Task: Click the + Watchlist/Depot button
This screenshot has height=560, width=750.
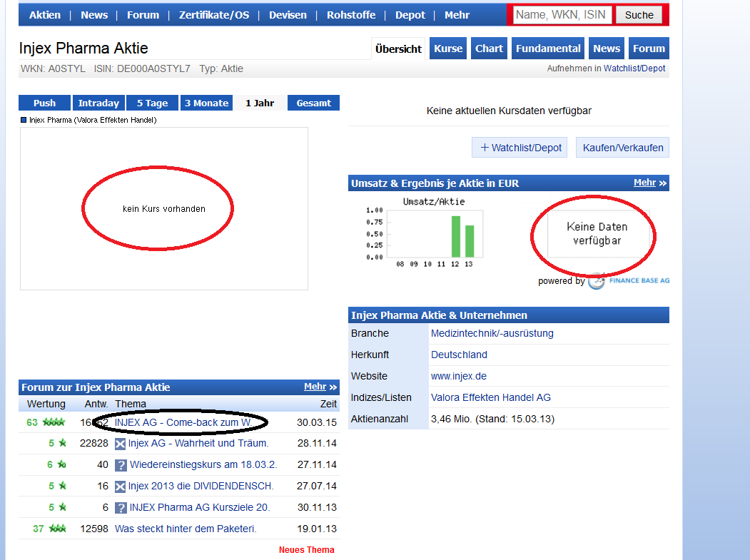Action: coord(520,148)
